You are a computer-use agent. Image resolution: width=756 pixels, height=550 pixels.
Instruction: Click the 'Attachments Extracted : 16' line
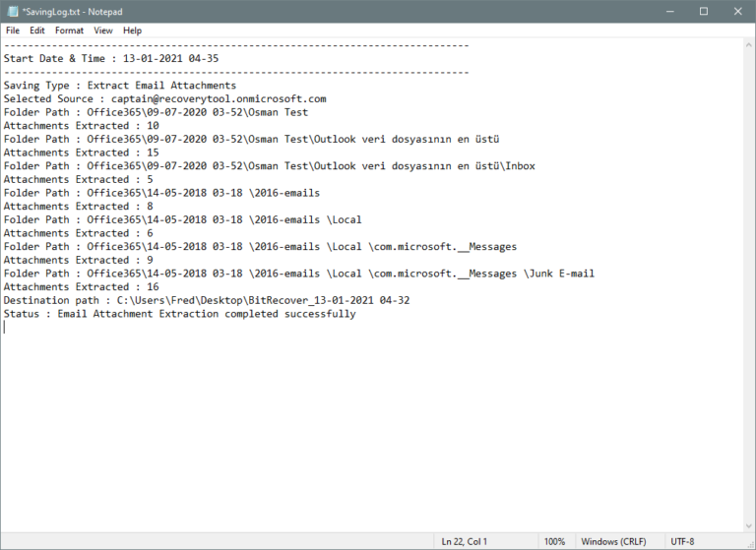coord(81,286)
